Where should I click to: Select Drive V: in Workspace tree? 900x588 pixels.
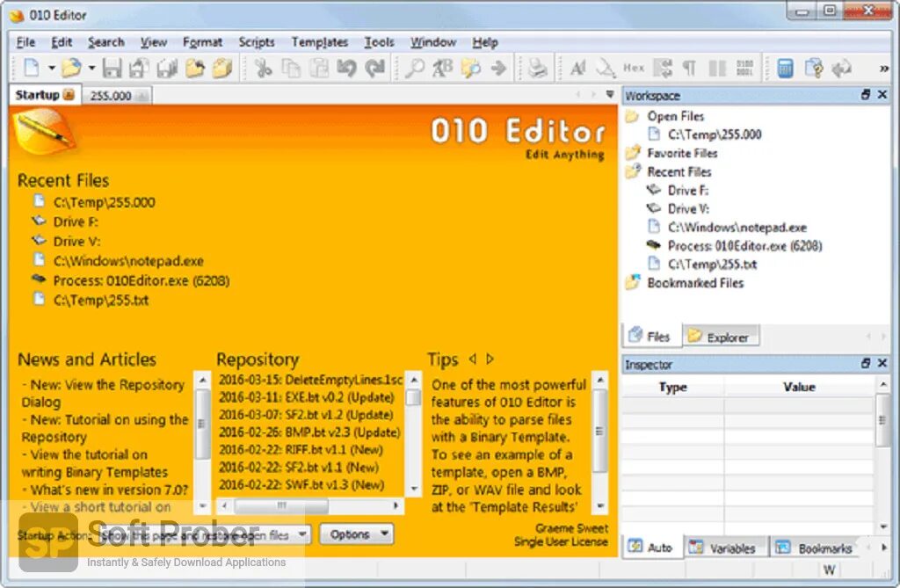688,209
